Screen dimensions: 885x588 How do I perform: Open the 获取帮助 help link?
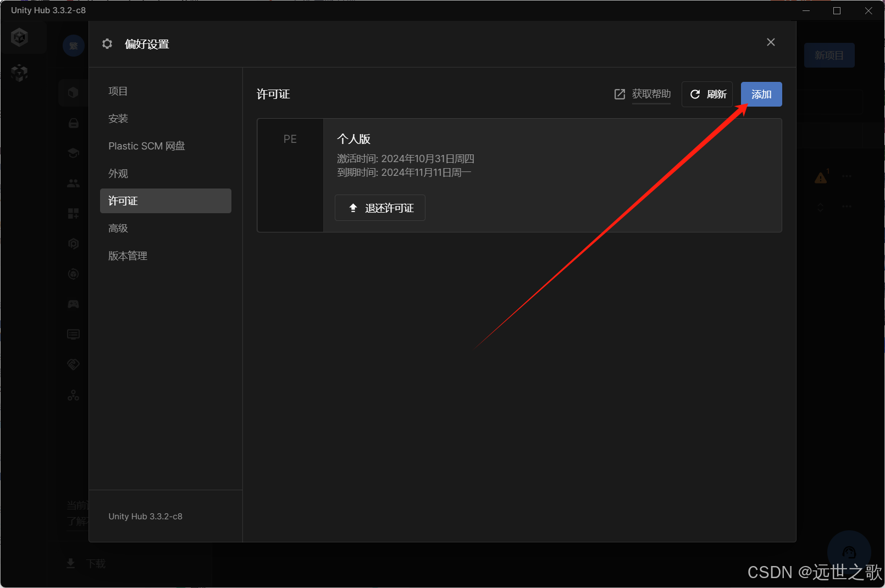click(651, 94)
